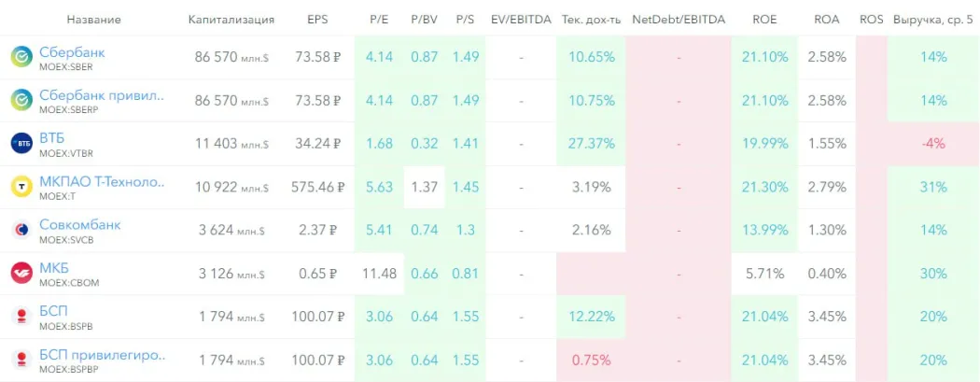
Task: Click the red MKB logo icon
Action: pyautogui.click(x=21, y=273)
